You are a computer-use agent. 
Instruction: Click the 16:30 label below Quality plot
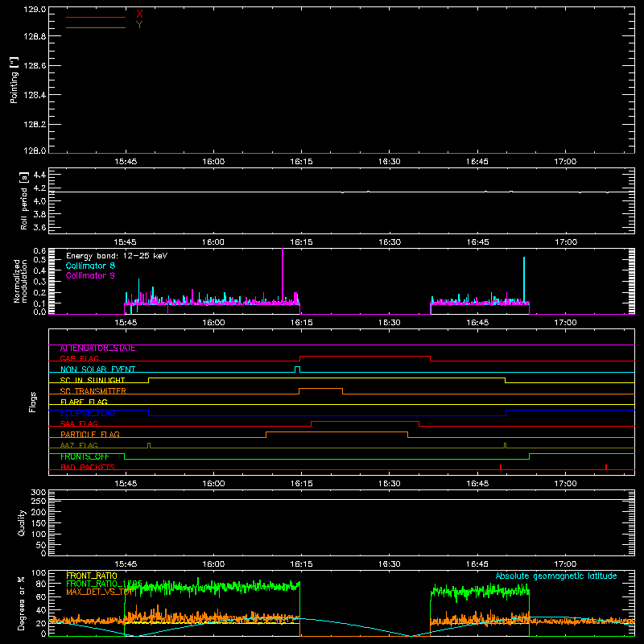390,564
